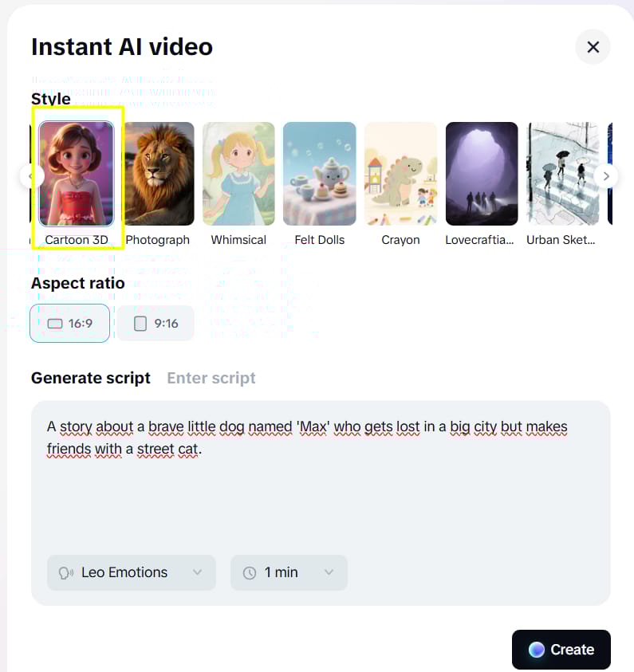Show next styles with right arrow

606,176
